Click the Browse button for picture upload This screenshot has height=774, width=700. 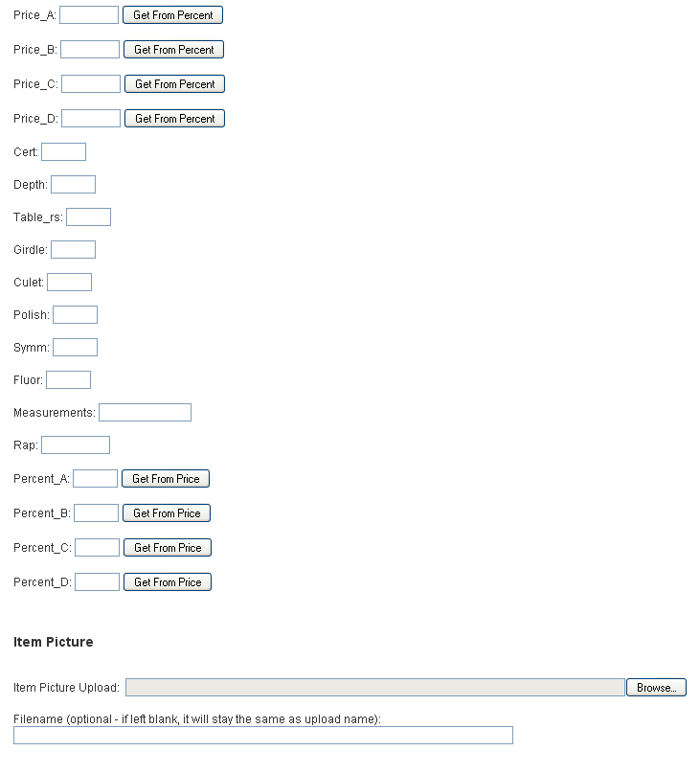656,688
